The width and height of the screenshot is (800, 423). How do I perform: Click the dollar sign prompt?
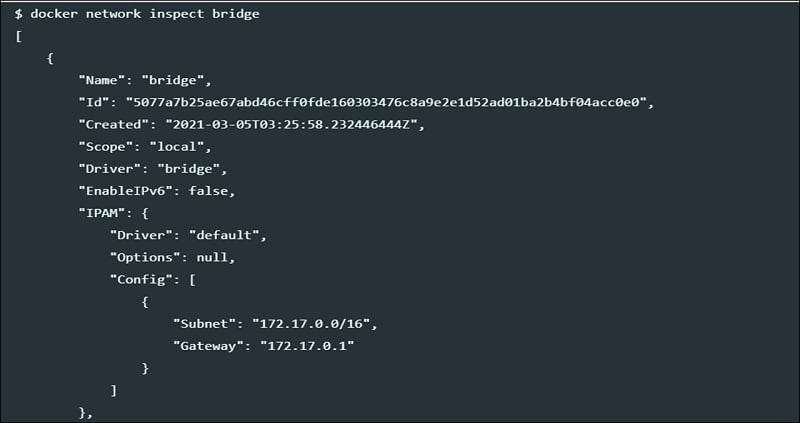tap(18, 14)
